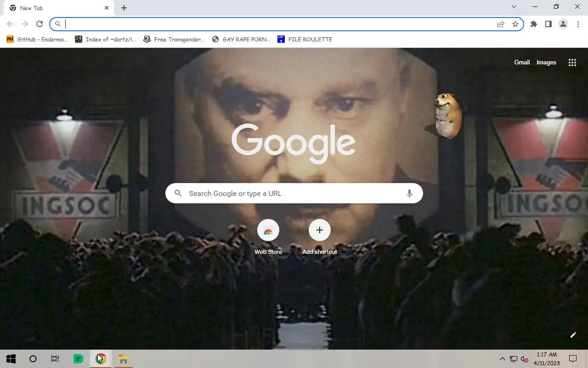Open the Chrome three-dot menu

tap(578, 24)
